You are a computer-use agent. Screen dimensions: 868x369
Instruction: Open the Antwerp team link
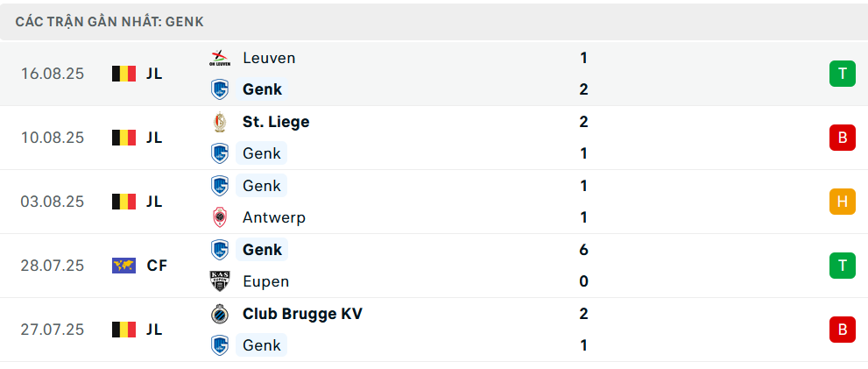(274, 217)
